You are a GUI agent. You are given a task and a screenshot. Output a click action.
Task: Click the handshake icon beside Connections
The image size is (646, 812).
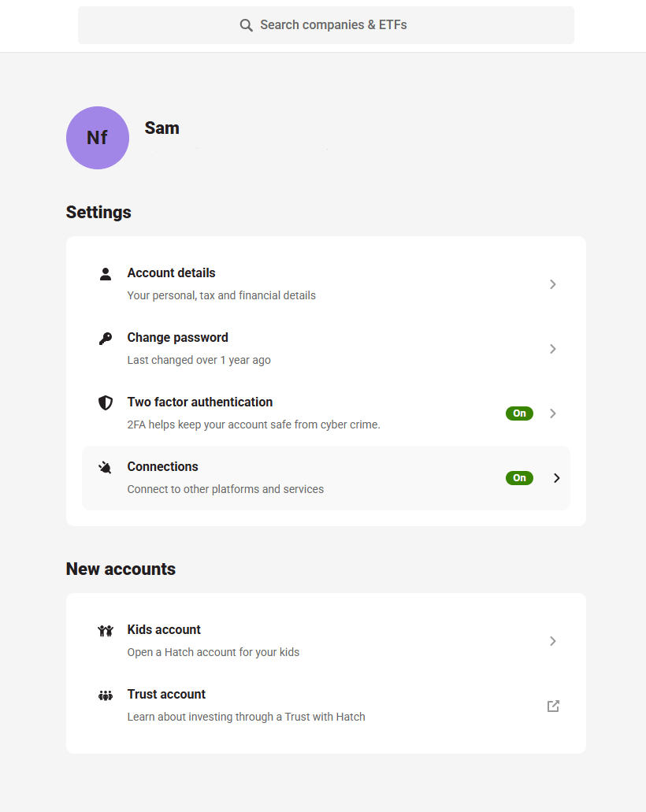pyautogui.click(x=106, y=467)
